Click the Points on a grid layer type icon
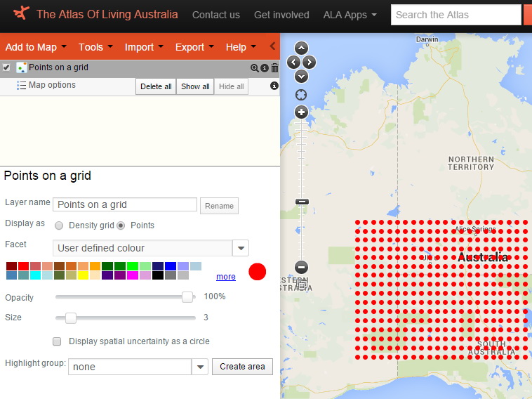This screenshot has height=399, width=532. pos(21,67)
